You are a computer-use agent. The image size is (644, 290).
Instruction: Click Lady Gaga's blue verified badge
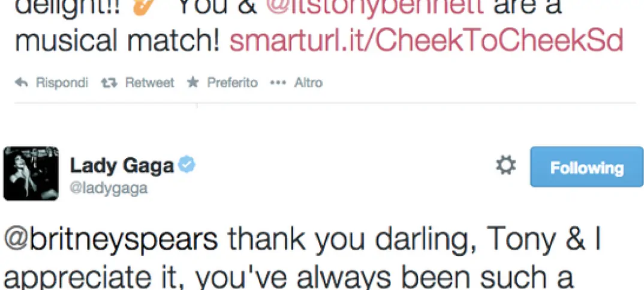coord(186,165)
